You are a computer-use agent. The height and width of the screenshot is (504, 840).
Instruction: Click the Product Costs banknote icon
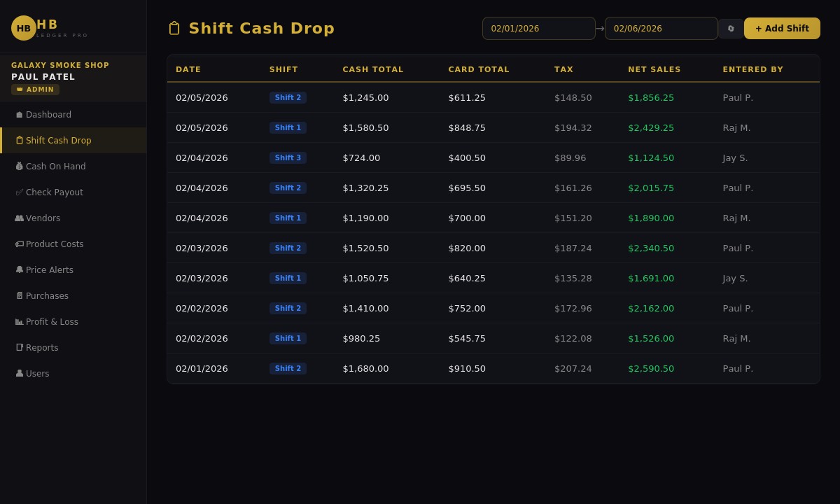pyautogui.click(x=20, y=244)
